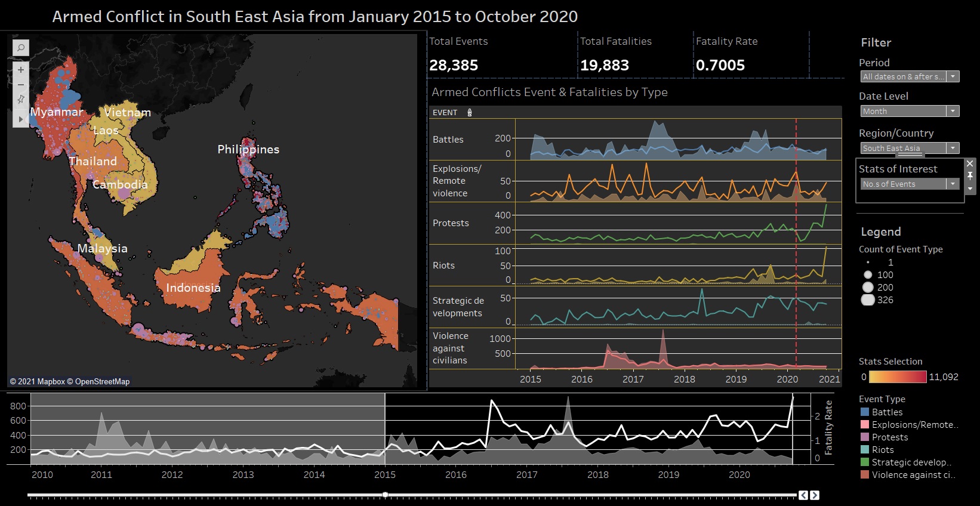The image size is (980, 506).
Task: Reset map view with pin icon
Action: click(20, 99)
